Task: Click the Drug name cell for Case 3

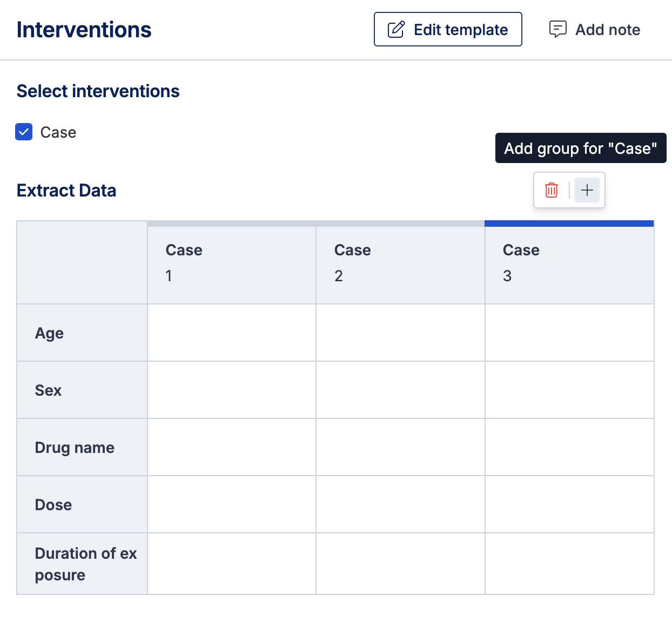Action: 569,447
